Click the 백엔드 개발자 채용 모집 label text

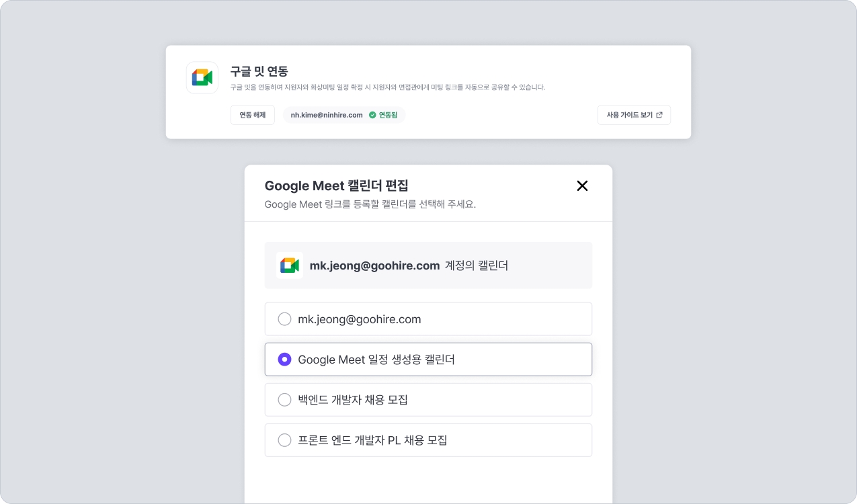353,400
